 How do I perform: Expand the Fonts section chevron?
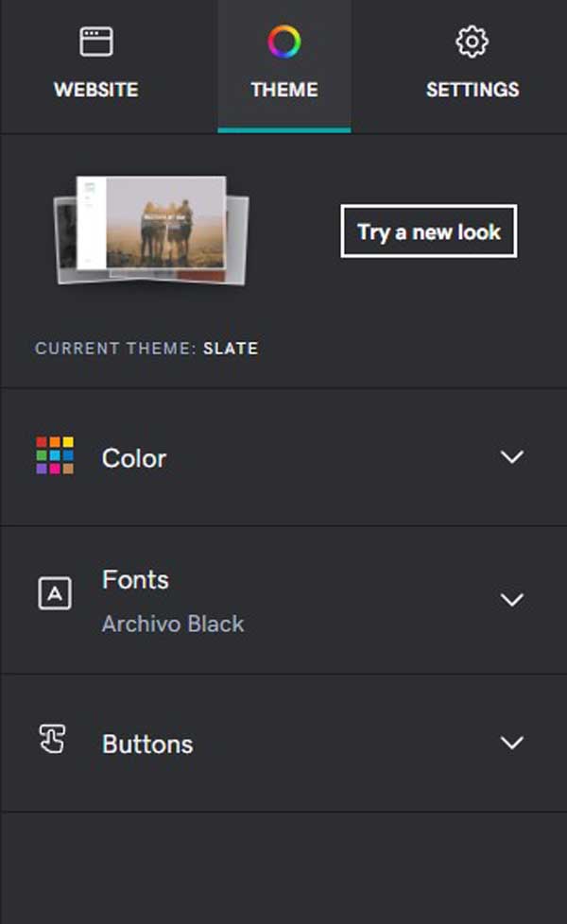coord(511,600)
